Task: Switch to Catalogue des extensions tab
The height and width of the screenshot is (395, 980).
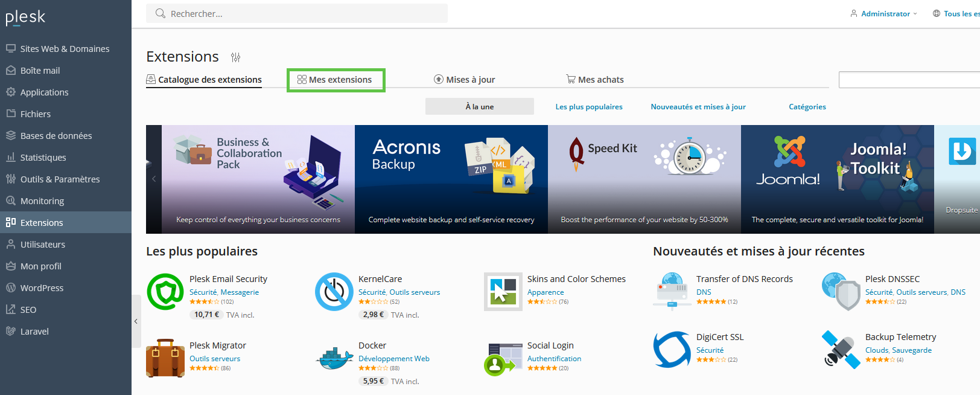Action: click(x=204, y=80)
